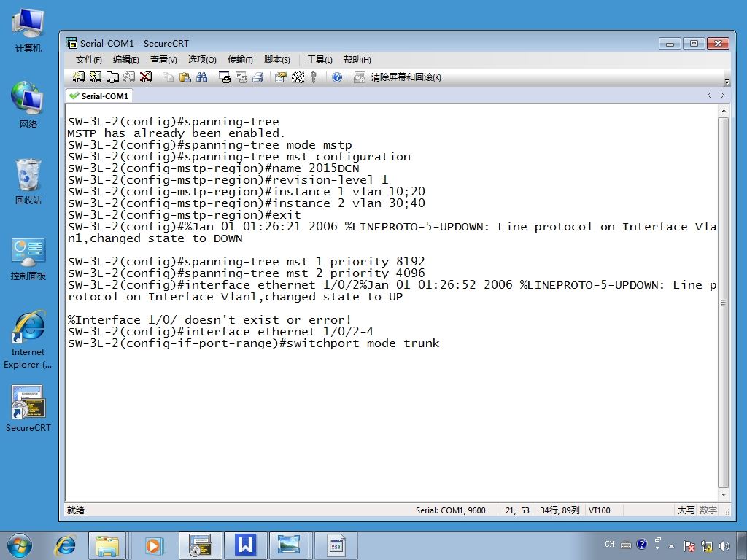Click the CH input language indicator
This screenshot has width=747, height=560.
tap(610, 544)
